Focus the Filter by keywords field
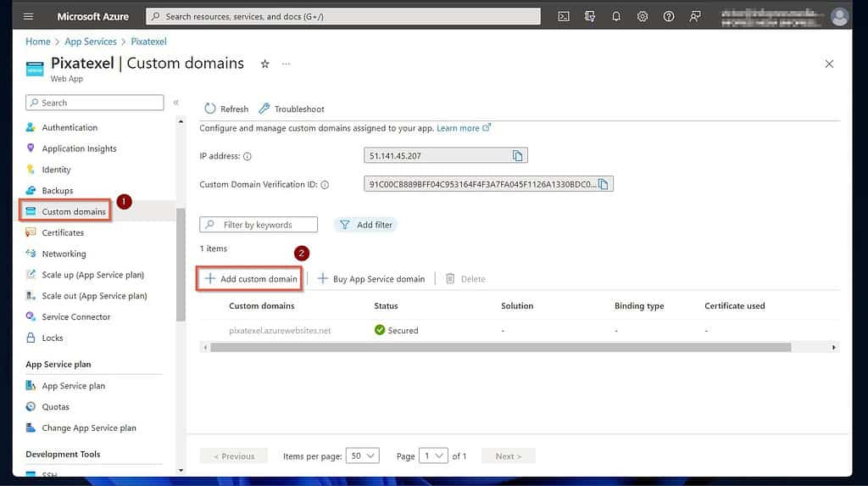This screenshot has width=868, height=486. [x=259, y=225]
